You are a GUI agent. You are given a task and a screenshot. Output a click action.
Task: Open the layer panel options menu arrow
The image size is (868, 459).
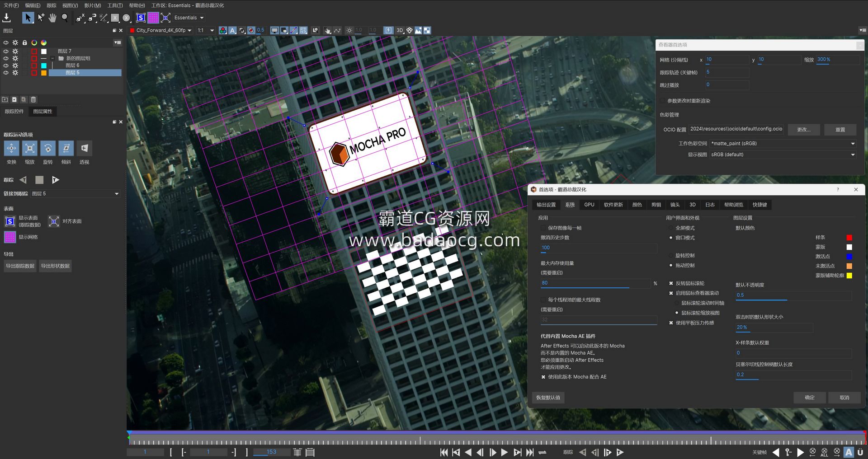(x=118, y=42)
